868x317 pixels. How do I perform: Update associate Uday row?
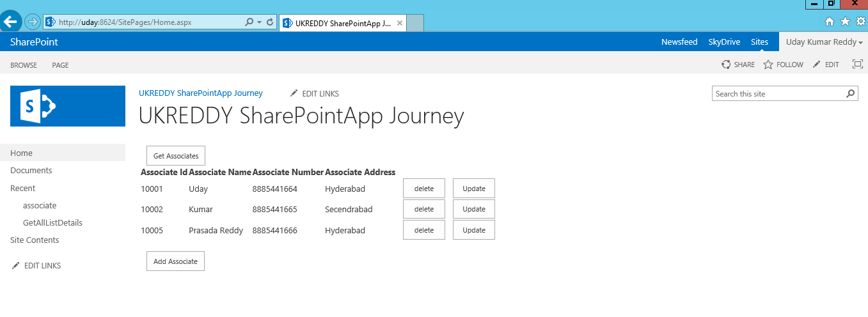[474, 189]
